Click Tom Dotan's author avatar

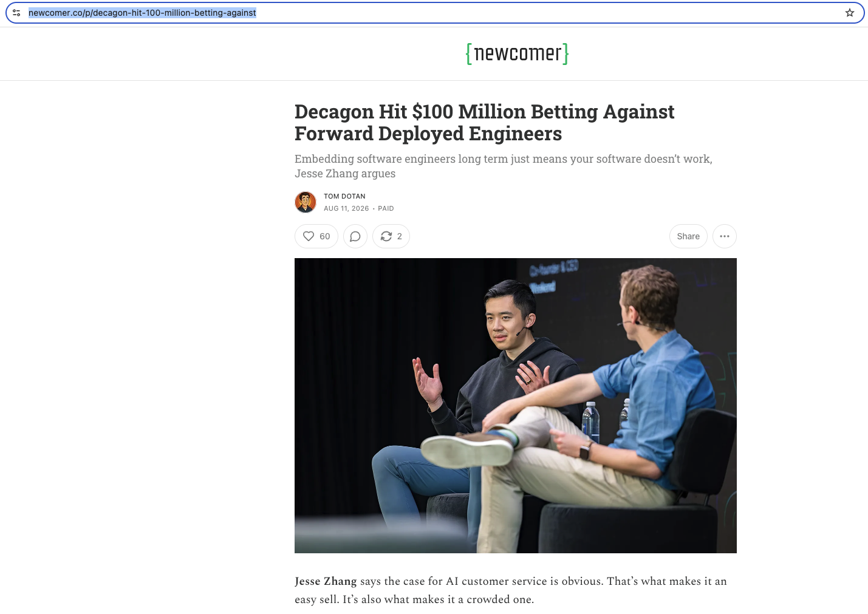tap(306, 202)
